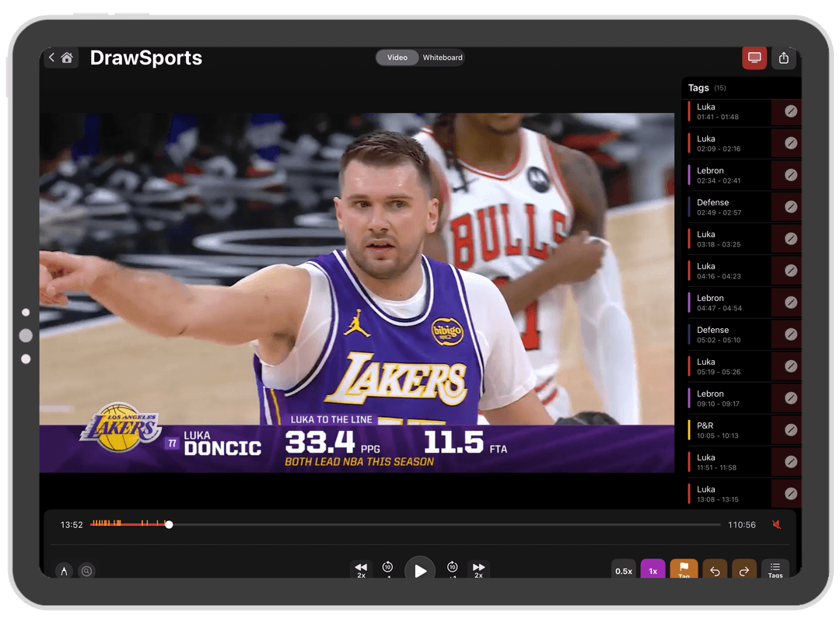Tap the red display output icon
Image resolution: width=840 pixels, height=630 pixels.
(754, 57)
